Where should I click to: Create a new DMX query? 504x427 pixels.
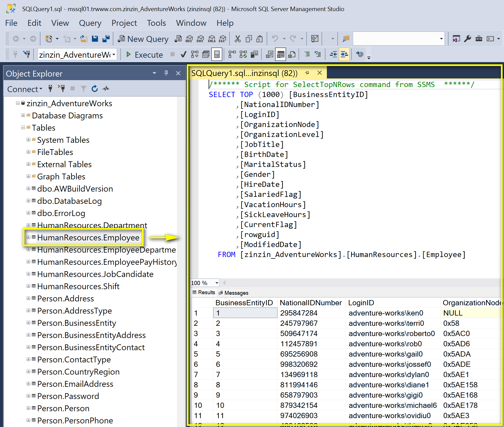tap(200, 39)
